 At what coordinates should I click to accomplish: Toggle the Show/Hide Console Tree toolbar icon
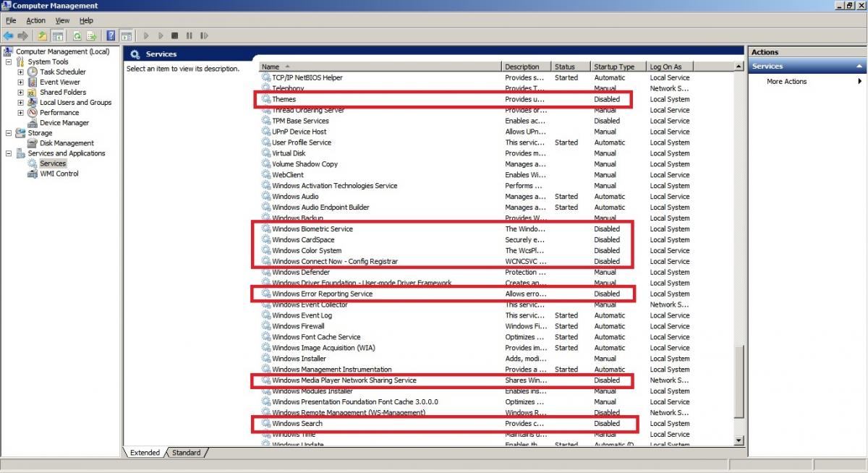(57, 35)
